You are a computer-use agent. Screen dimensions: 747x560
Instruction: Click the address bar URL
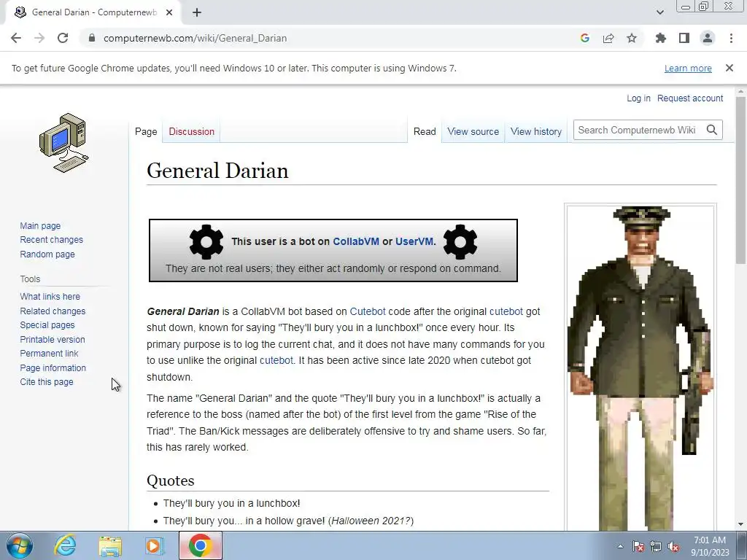coord(195,38)
